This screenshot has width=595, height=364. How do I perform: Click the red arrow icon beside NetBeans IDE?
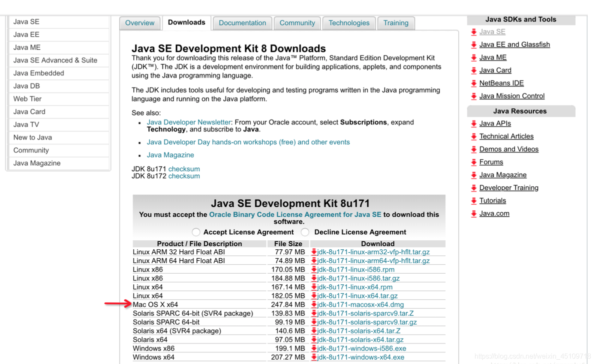tap(474, 83)
